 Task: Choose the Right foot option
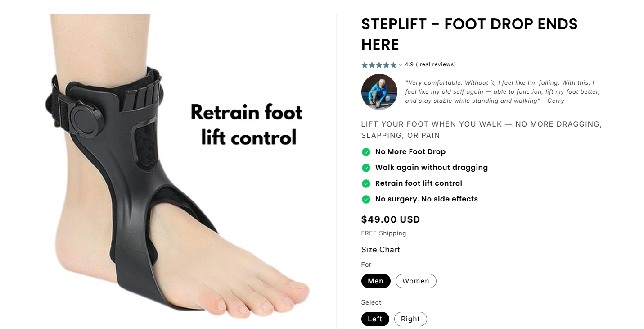coord(410,319)
